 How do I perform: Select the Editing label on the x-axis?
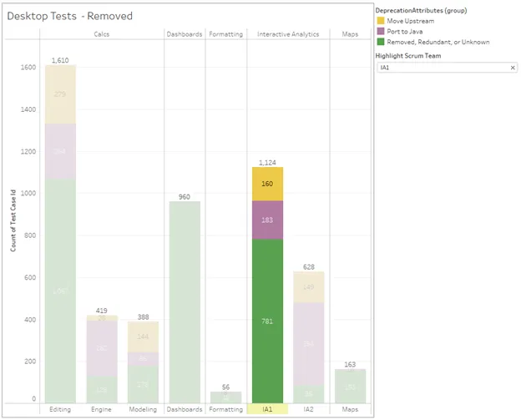pyautogui.click(x=60, y=410)
